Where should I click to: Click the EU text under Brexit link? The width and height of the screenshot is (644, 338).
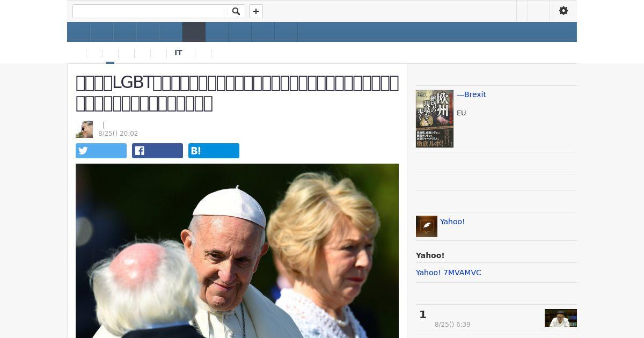click(x=462, y=113)
